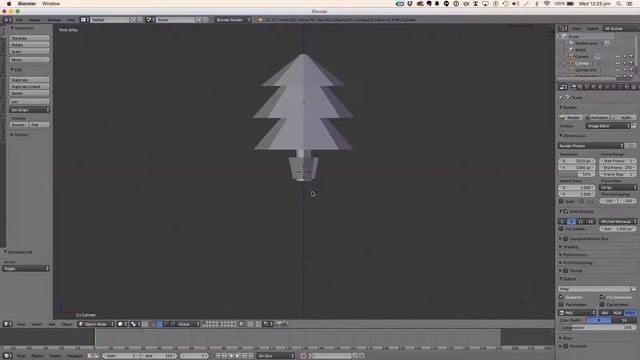Open the snap element selector icon
The image size is (640, 360).
[268, 324]
